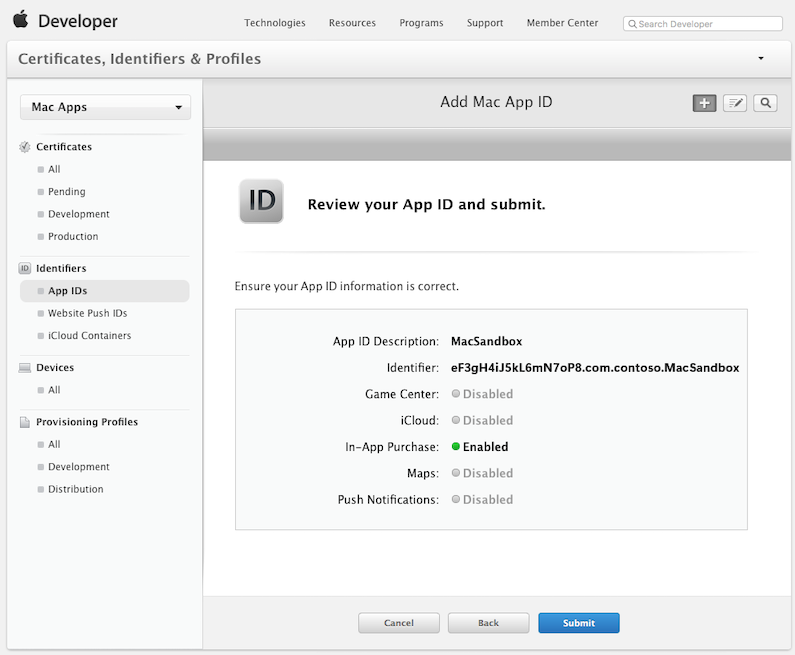Click the search magnifier icon in header
The height and width of the screenshot is (655, 795).
[765, 103]
